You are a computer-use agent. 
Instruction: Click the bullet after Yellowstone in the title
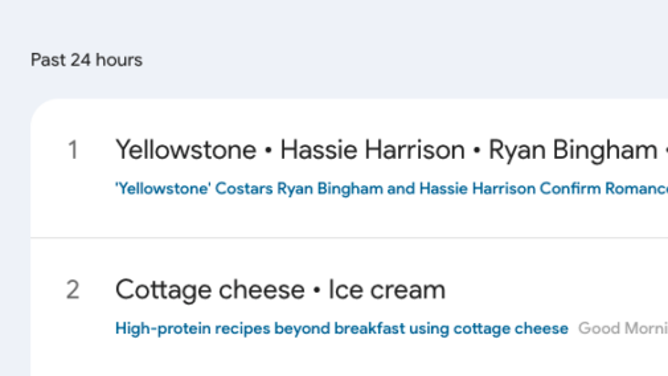268,151
